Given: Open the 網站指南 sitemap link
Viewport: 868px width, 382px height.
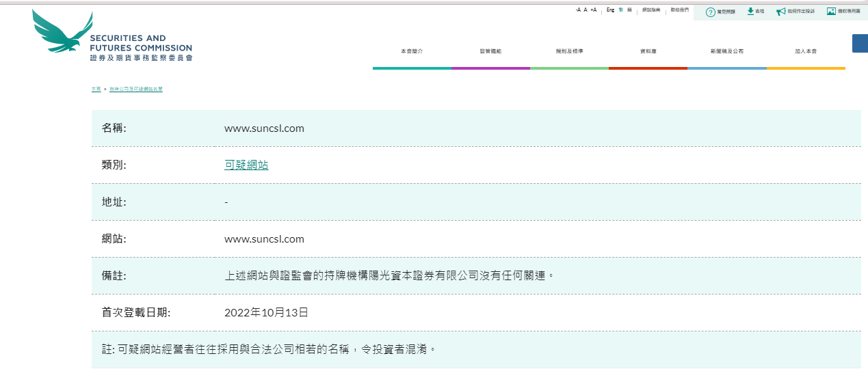Looking at the screenshot, I should 651,10.
